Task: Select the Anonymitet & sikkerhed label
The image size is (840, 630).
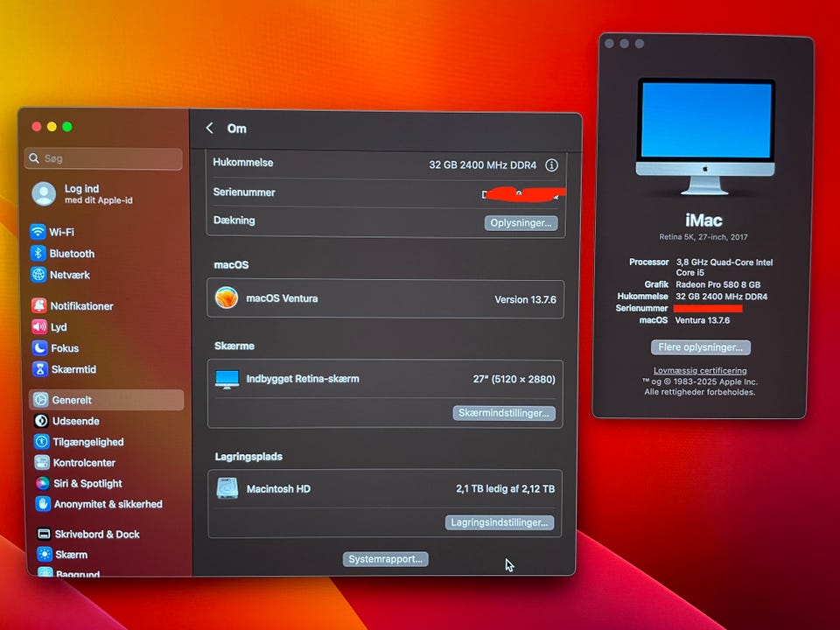Action: pyautogui.click(x=108, y=504)
